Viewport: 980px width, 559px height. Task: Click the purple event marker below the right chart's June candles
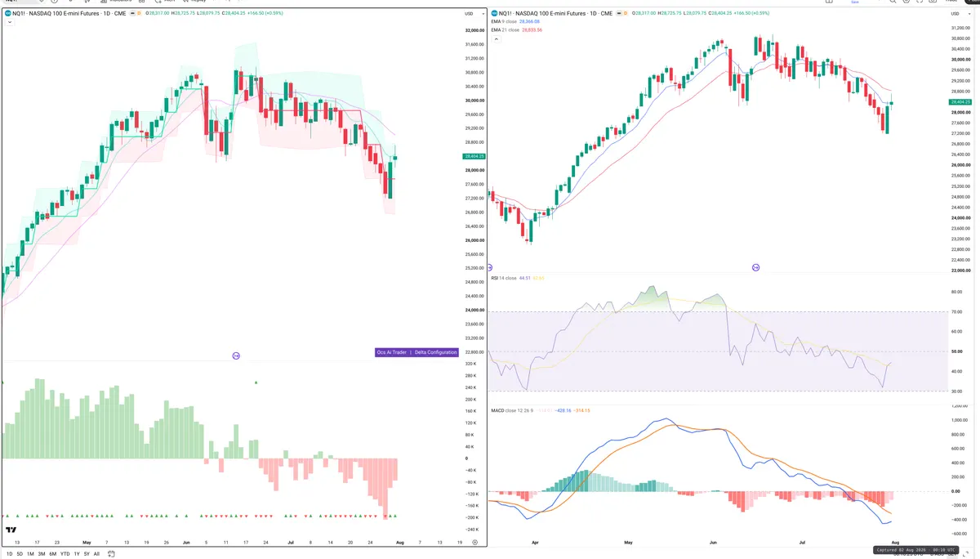755,267
